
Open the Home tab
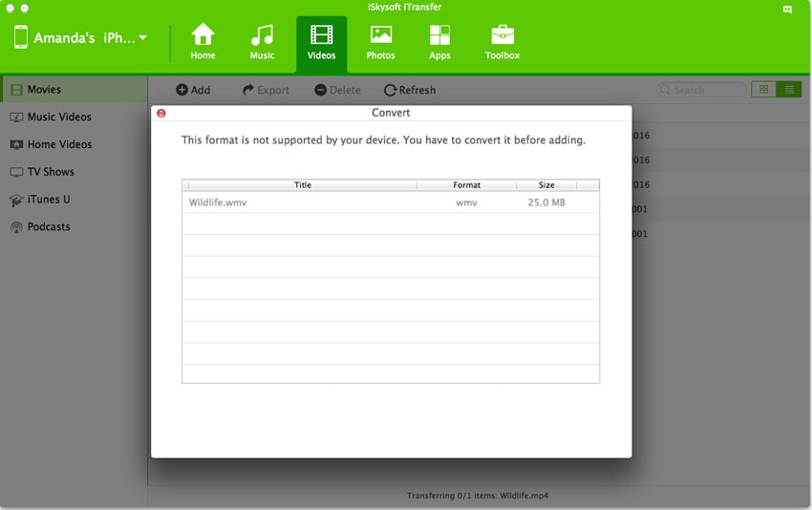tap(203, 42)
